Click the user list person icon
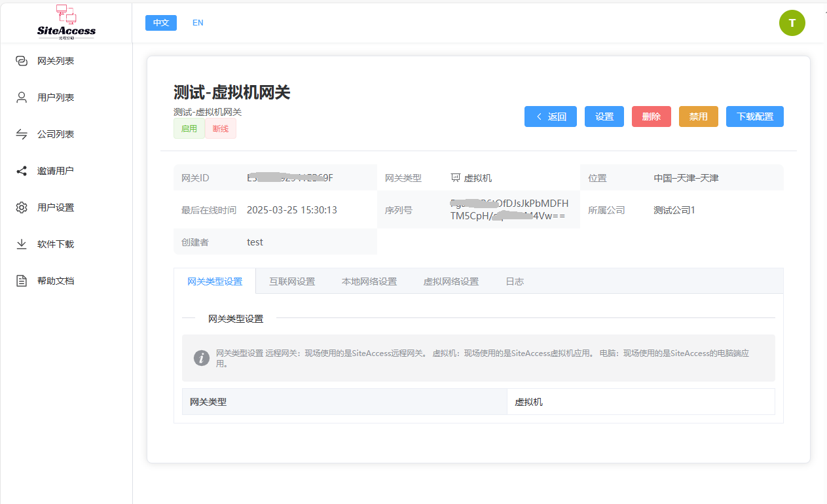Screen dimensions: 827x504 (22, 98)
